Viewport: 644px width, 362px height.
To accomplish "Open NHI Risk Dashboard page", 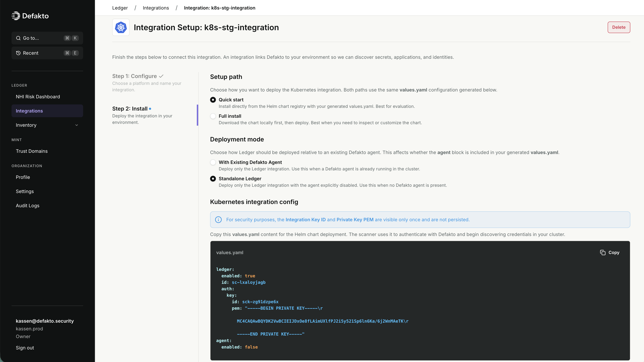I will [47, 97].
